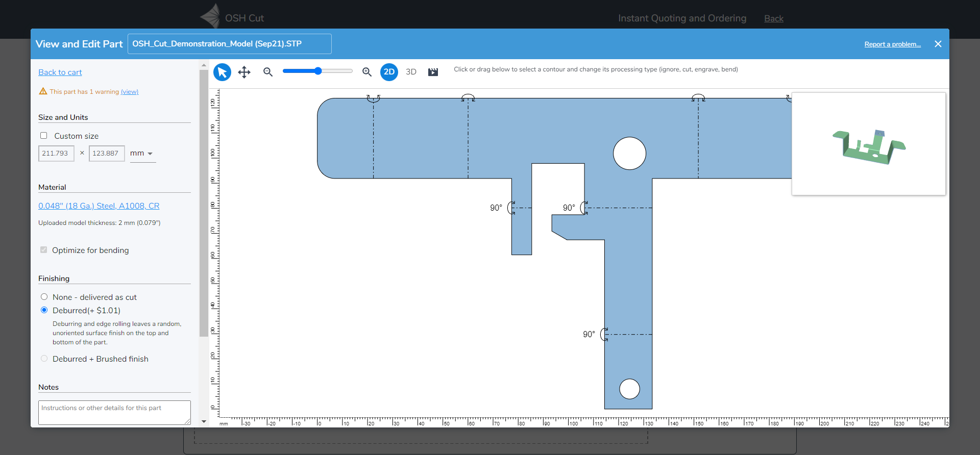Click the OSH Cut logo
This screenshot has width=980, height=455.
point(211,17)
